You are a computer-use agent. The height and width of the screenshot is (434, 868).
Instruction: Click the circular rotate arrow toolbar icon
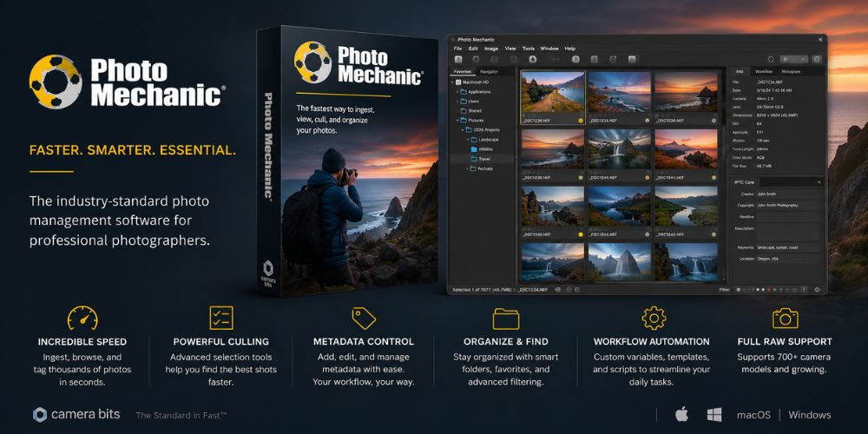[613, 59]
